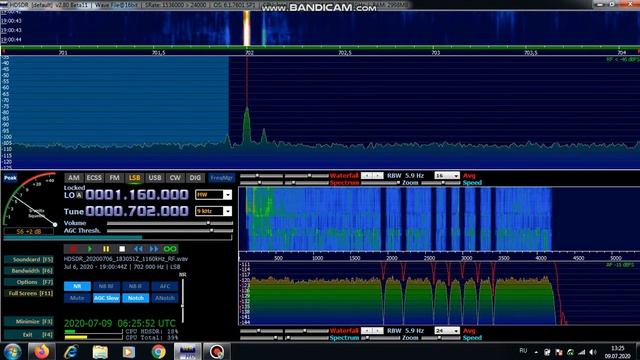This screenshot has height=360, width=640.
Task: Open upper Avg value dropdown showing 16
Action: 447,176
